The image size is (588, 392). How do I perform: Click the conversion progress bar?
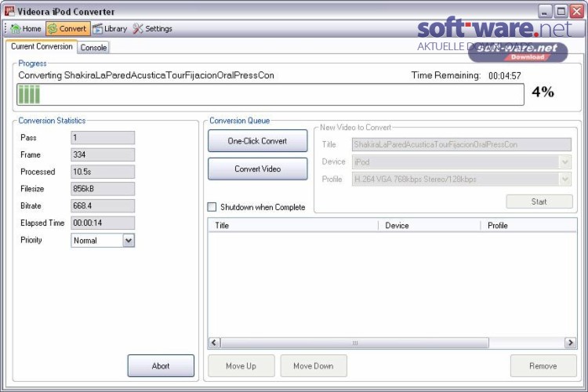270,95
